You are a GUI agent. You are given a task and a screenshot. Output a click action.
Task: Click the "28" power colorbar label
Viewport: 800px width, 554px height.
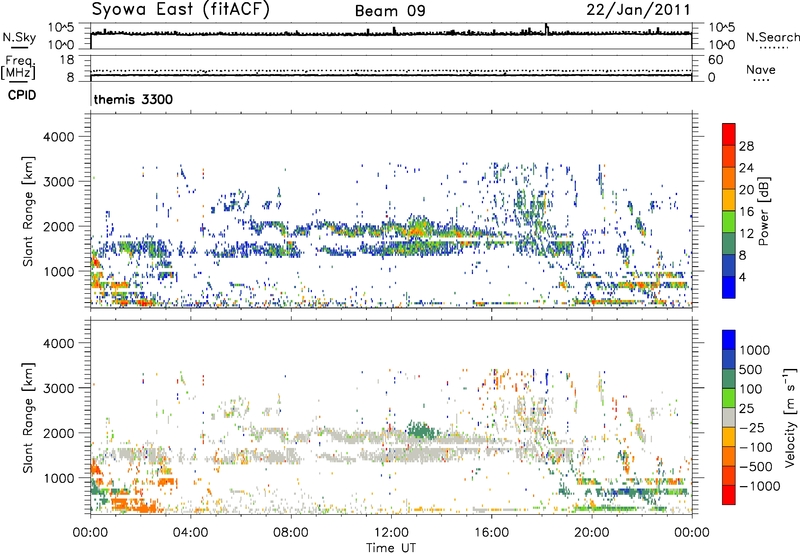click(746, 146)
